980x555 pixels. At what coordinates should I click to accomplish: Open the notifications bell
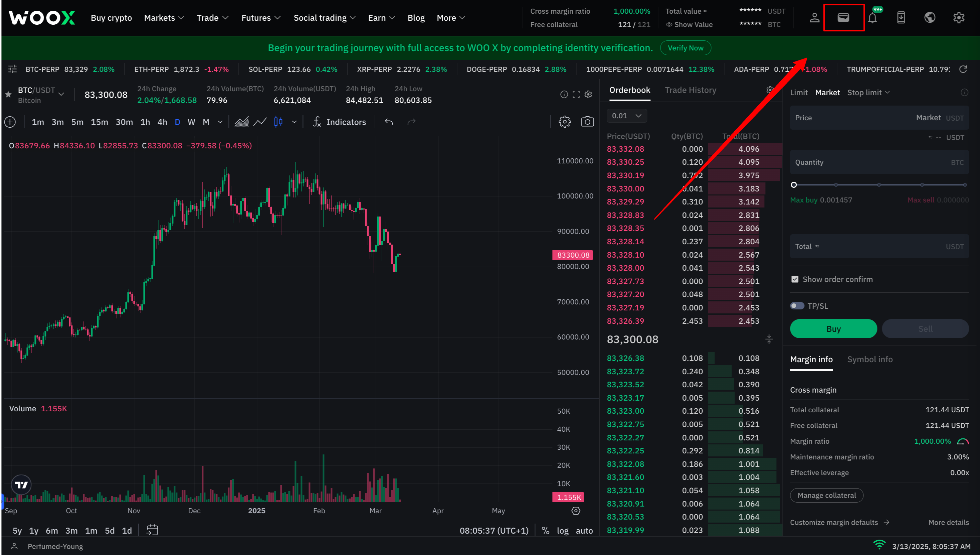872,17
